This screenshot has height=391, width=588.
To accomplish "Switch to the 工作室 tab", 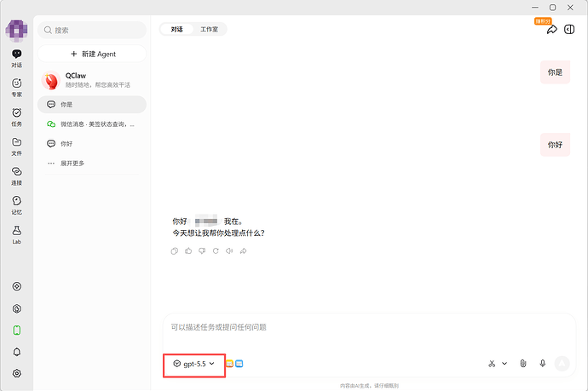I will pos(210,29).
